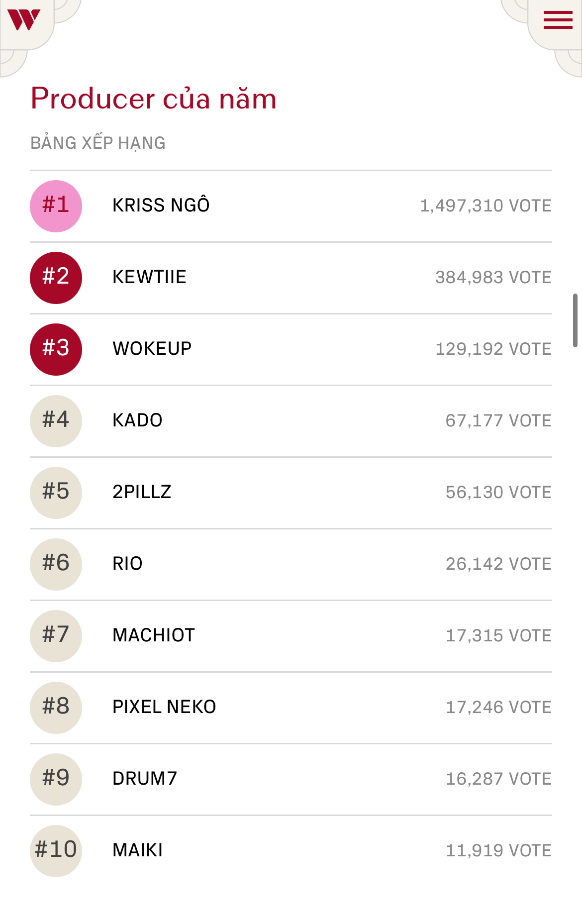
Task: Click the red #3 rank badge
Action: (56, 349)
